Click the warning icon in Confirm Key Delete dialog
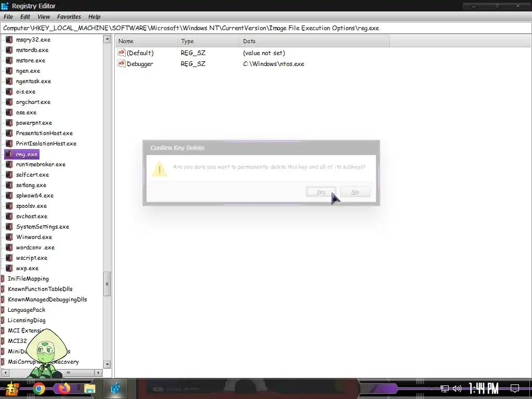The width and height of the screenshot is (532, 399). click(159, 168)
